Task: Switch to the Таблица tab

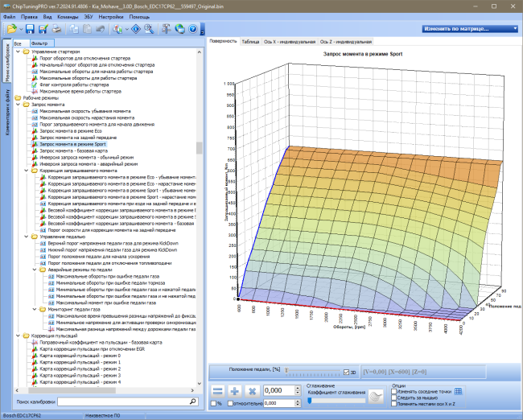Action: click(x=250, y=42)
